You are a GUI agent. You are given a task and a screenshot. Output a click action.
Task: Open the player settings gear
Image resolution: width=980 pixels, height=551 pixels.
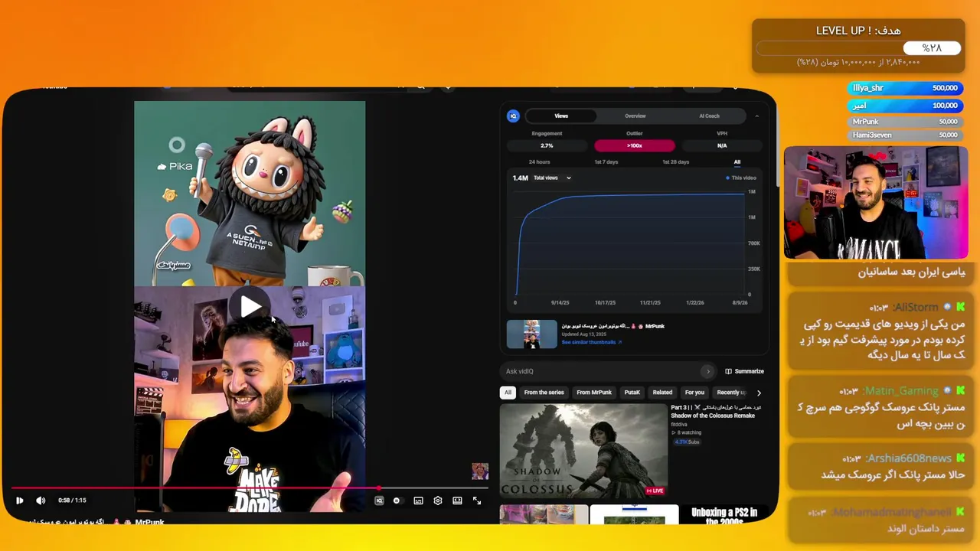click(438, 500)
